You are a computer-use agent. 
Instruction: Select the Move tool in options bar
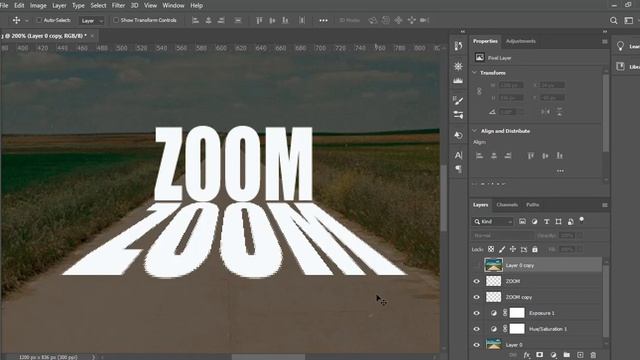(16, 20)
